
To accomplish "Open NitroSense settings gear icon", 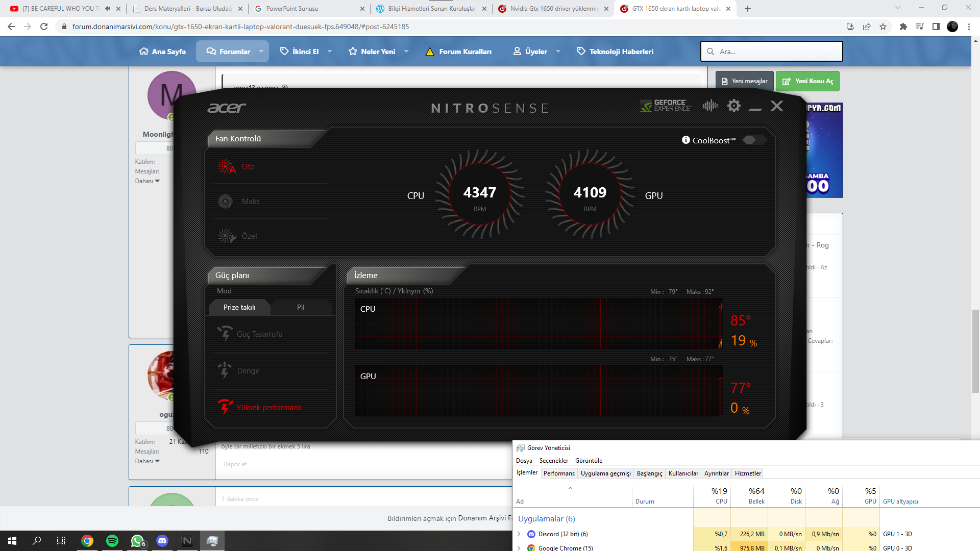I will pyautogui.click(x=733, y=106).
